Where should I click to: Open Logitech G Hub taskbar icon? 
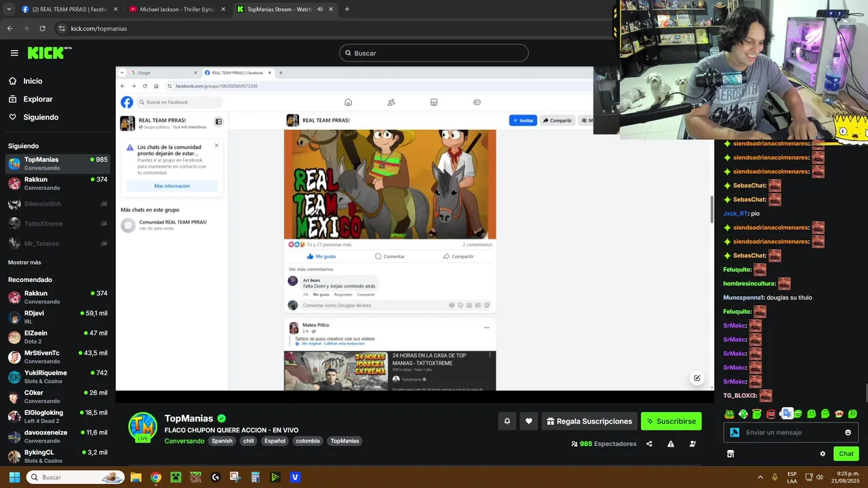pyautogui.click(x=216, y=477)
